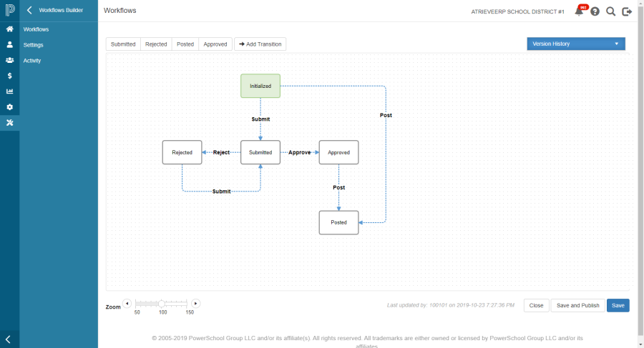
Task: Click the gear settings sidebar icon
Action: click(x=9, y=107)
